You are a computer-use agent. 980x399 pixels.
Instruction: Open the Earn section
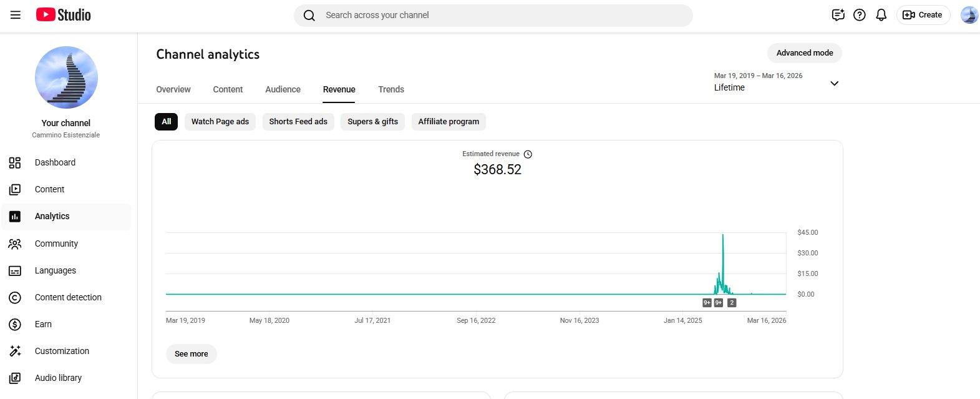click(x=43, y=324)
